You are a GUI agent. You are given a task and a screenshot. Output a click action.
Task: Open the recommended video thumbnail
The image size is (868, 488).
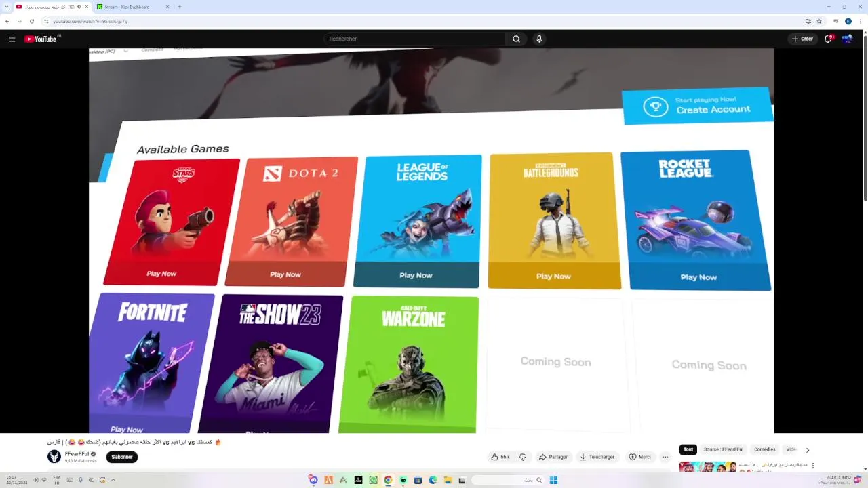click(x=708, y=467)
